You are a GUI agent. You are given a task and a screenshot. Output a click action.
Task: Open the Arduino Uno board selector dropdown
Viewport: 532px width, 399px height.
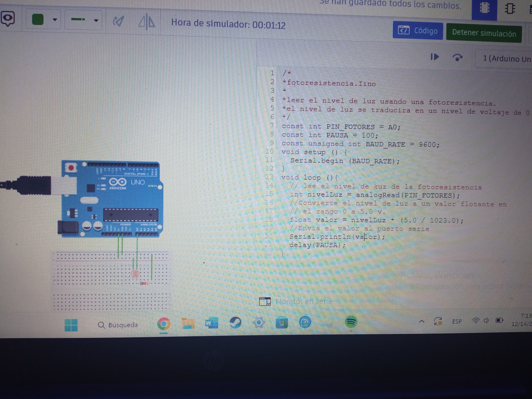(x=505, y=59)
